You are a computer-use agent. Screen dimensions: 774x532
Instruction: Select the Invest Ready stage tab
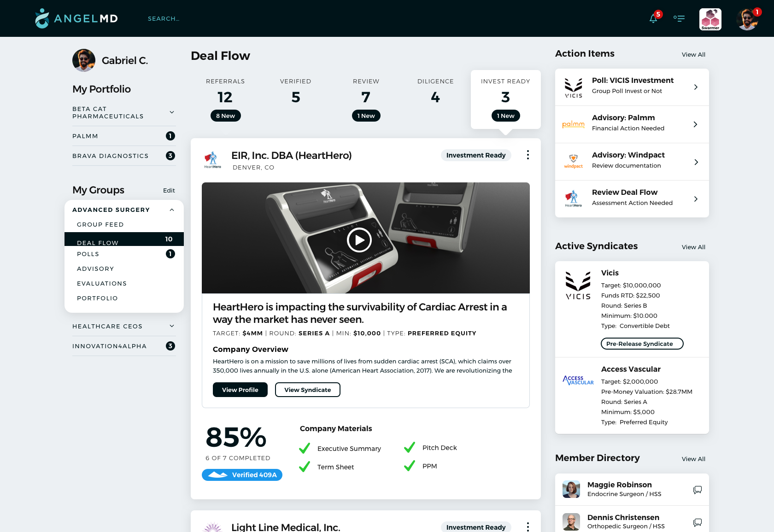point(506,99)
